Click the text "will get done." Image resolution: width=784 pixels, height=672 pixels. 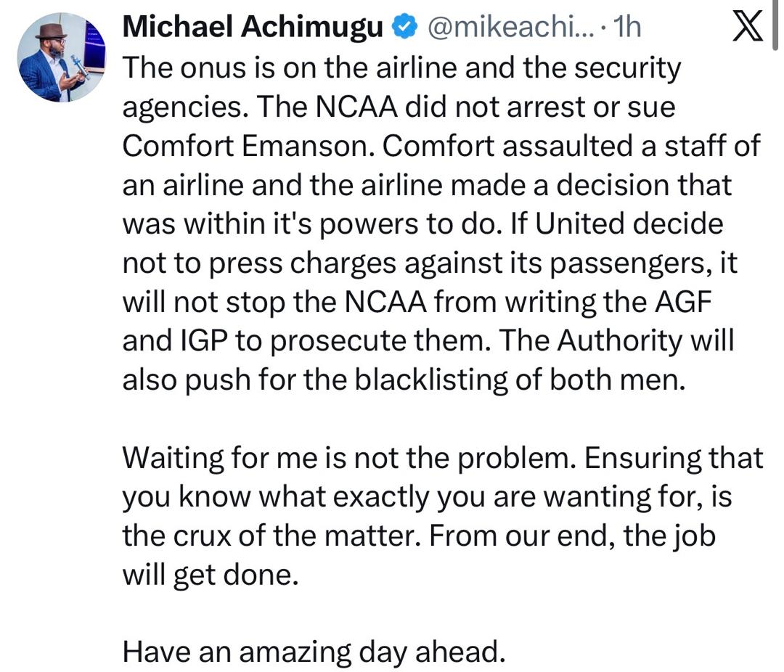[211, 576]
